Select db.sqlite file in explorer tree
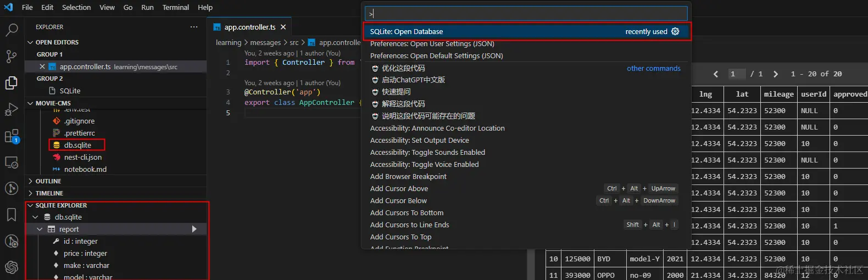 click(77, 145)
